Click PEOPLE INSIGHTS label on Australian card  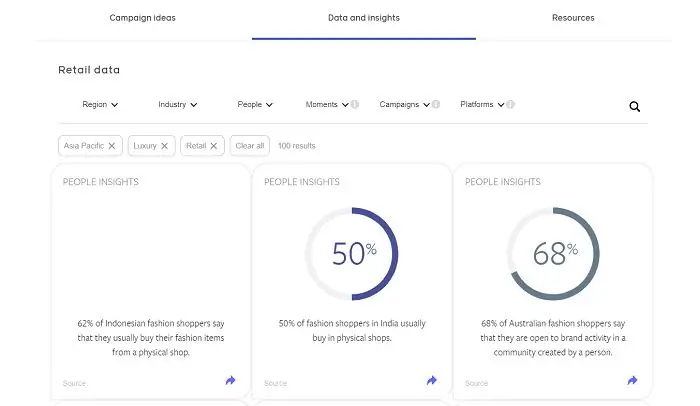503,182
